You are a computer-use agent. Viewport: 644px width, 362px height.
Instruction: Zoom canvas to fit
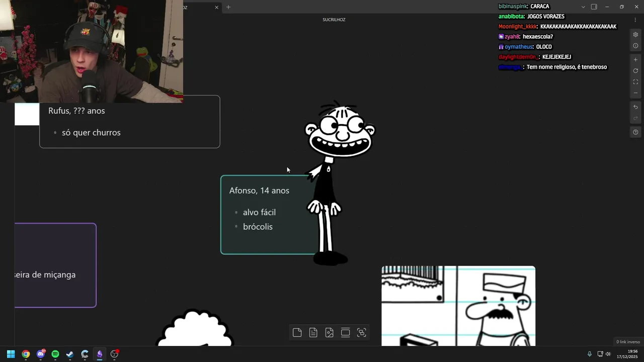point(635,82)
